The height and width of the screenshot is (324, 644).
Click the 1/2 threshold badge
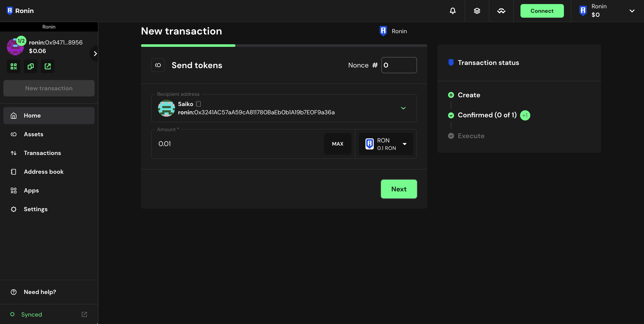coord(21,41)
